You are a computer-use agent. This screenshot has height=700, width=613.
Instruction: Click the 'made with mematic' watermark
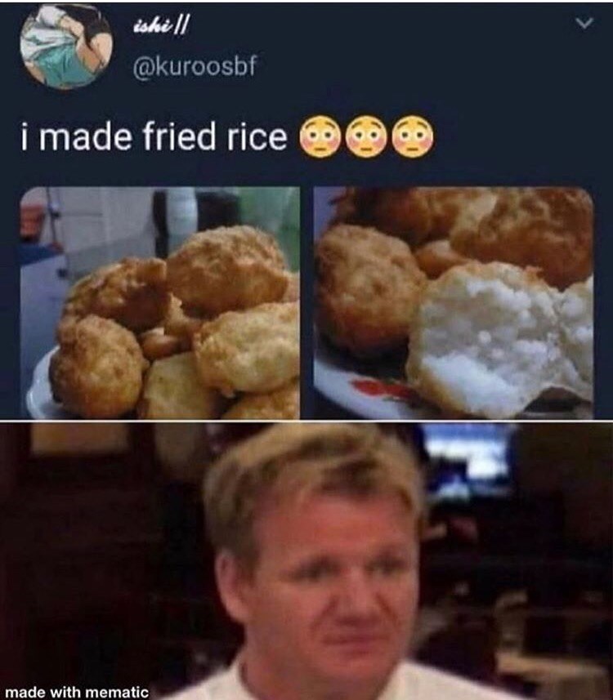pos(77,692)
